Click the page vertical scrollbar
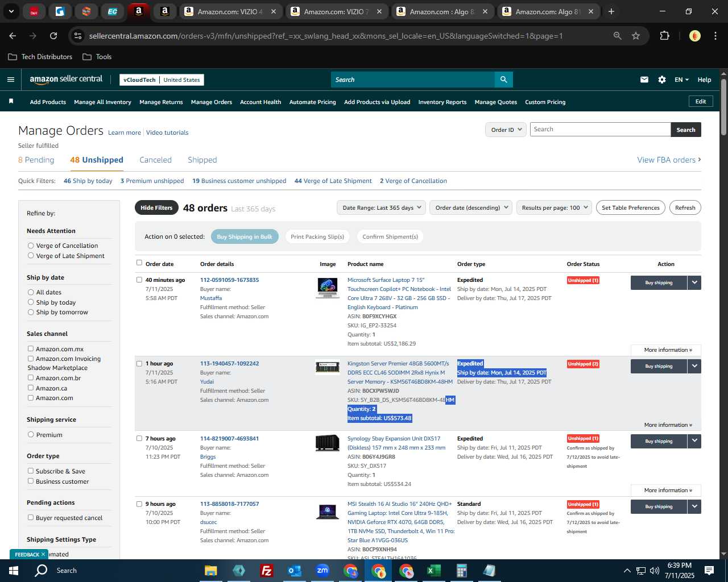This screenshot has width=728, height=582. (x=723, y=108)
